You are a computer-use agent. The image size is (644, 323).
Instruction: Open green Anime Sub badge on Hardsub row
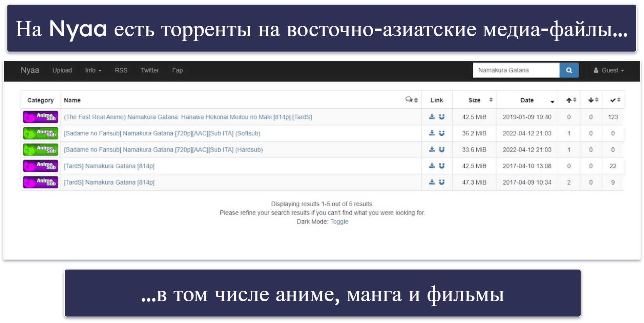coord(40,150)
